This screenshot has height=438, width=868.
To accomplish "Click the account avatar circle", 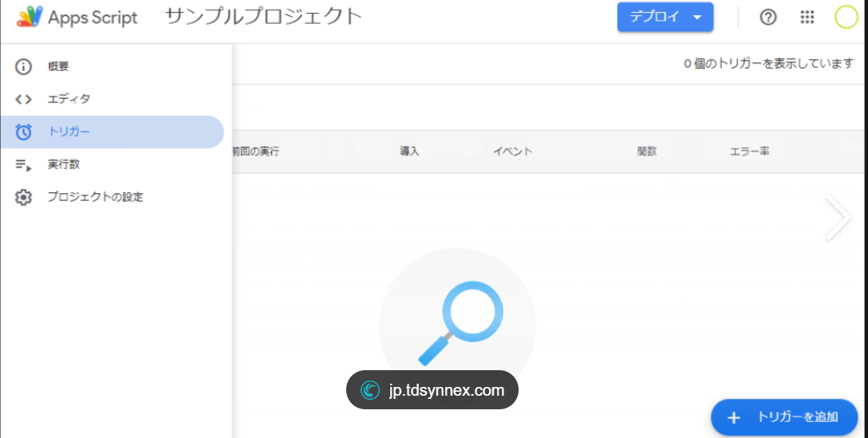I will click(846, 18).
